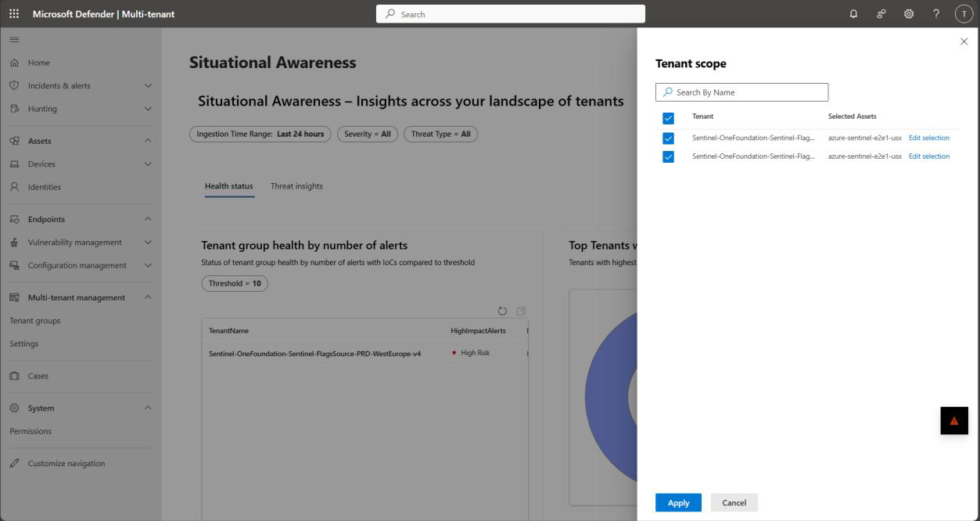Click the System gear icon in sidebar
The image size is (980, 521).
click(x=14, y=408)
